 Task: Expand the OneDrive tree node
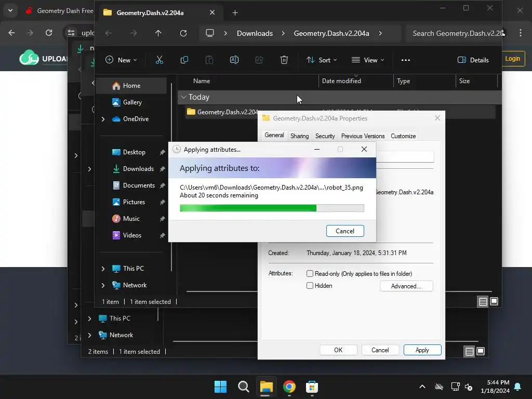pos(103,119)
